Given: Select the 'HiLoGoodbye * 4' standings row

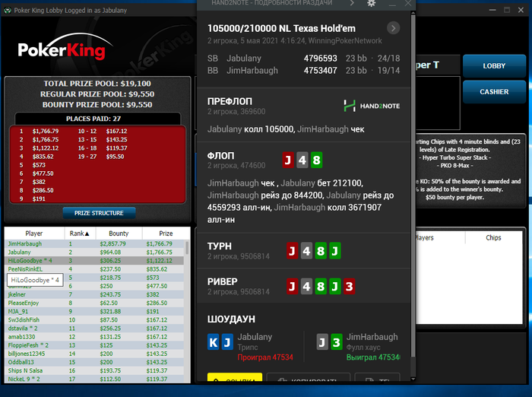Looking at the screenshot, I should [x=94, y=261].
